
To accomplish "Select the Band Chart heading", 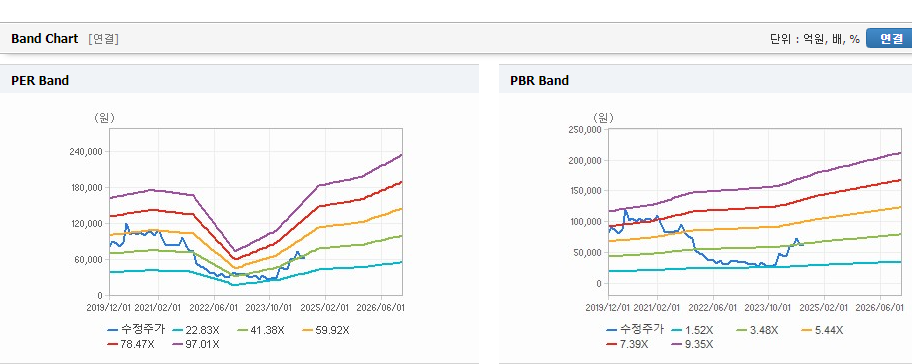I will click(x=44, y=38).
